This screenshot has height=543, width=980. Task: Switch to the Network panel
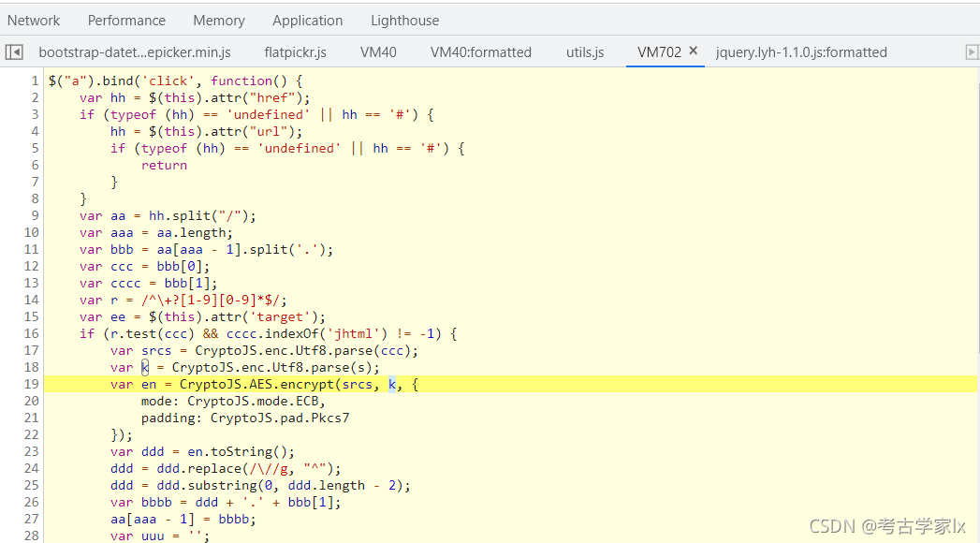point(34,20)
